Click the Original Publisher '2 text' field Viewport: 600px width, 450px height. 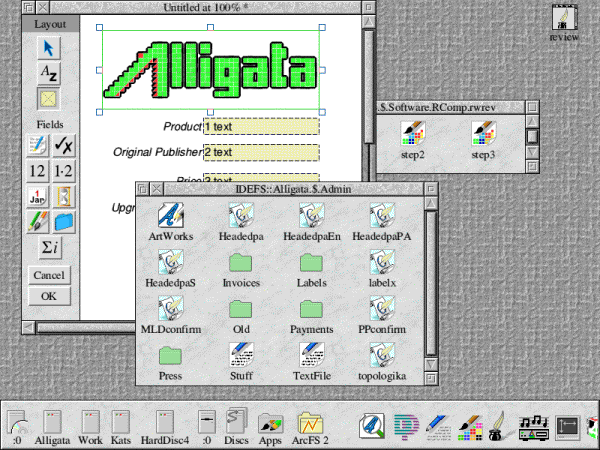(x=261, y=152)
